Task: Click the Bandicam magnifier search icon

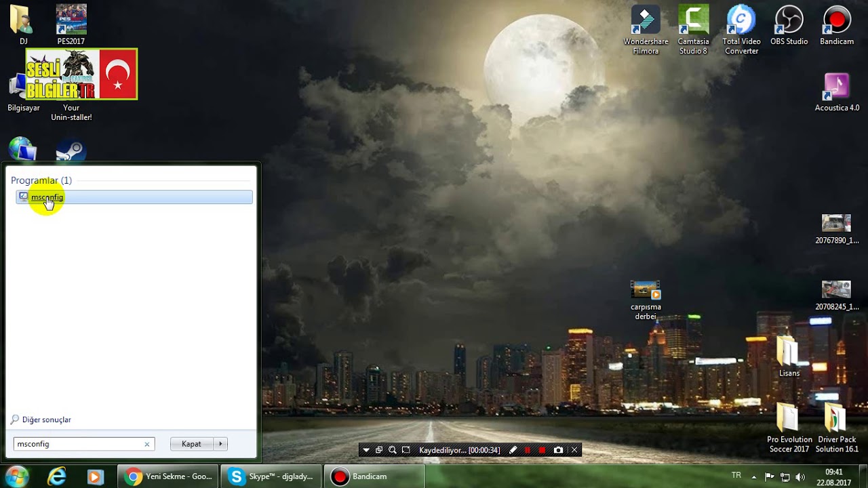Action: [x=392, y=450]
